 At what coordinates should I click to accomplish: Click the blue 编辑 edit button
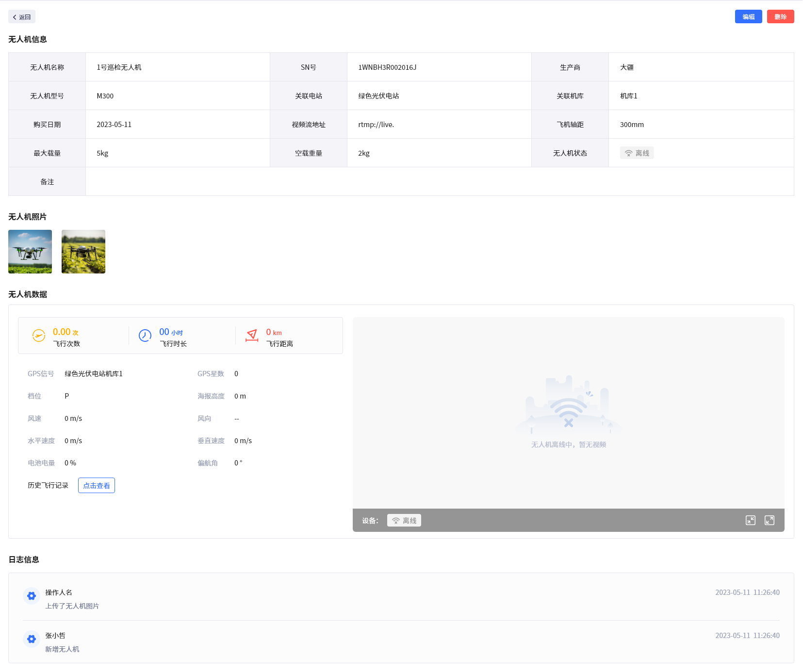pos(748,16)
